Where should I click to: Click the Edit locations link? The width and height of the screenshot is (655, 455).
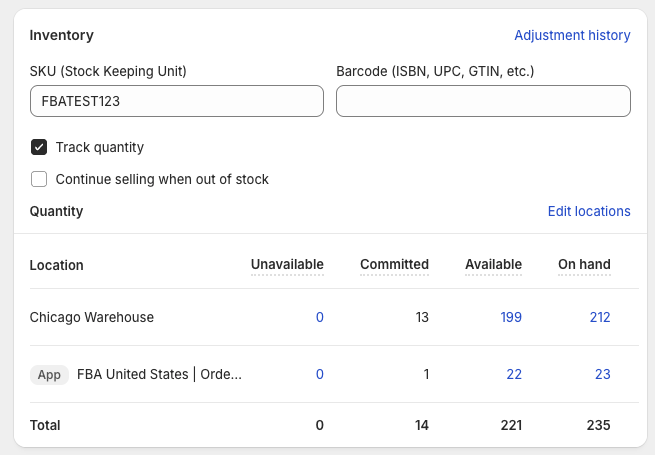(589, 211)
